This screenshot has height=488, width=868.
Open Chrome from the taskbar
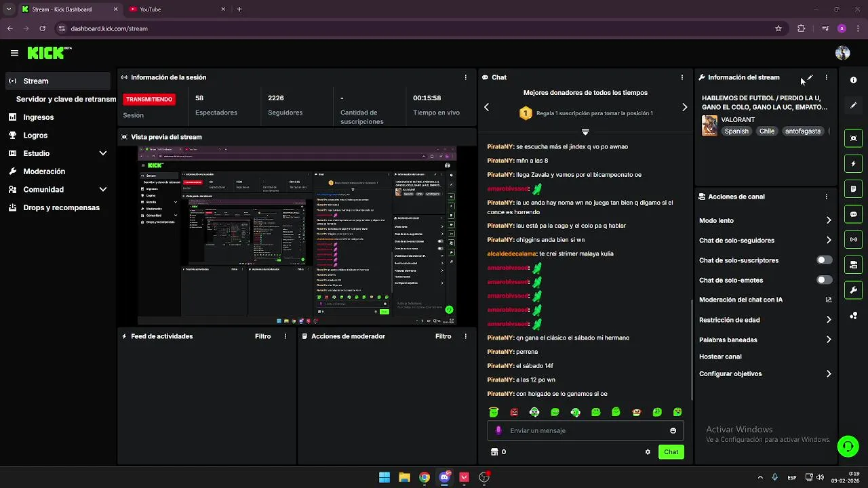pyautogui.click(x=424, y=477)
